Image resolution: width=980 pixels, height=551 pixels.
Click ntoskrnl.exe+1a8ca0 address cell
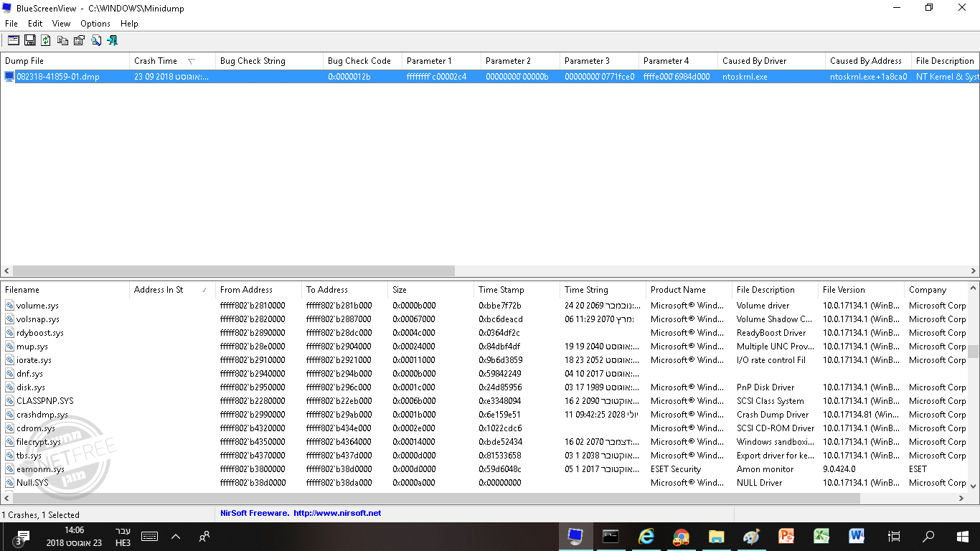[x=868, y=76]
